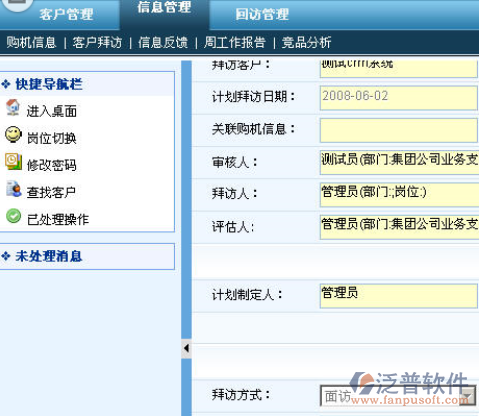
Task: Click the smiley face icon for 岗位切换
Action: coord(13,135)
